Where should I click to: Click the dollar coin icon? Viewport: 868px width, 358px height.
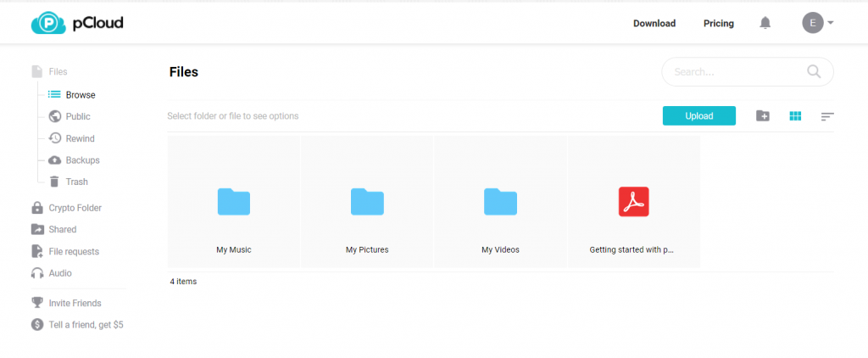tap(37, 325)
